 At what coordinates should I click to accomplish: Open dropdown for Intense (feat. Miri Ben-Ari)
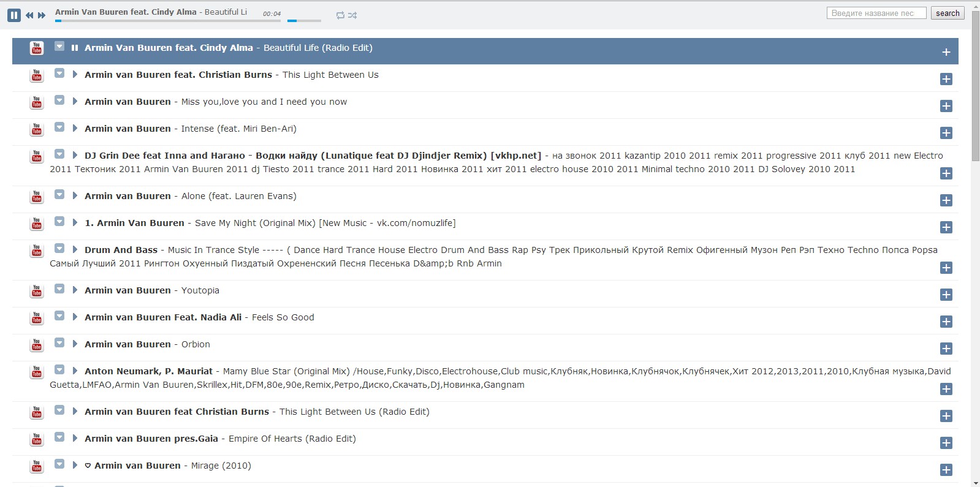[x=59, y=127]
